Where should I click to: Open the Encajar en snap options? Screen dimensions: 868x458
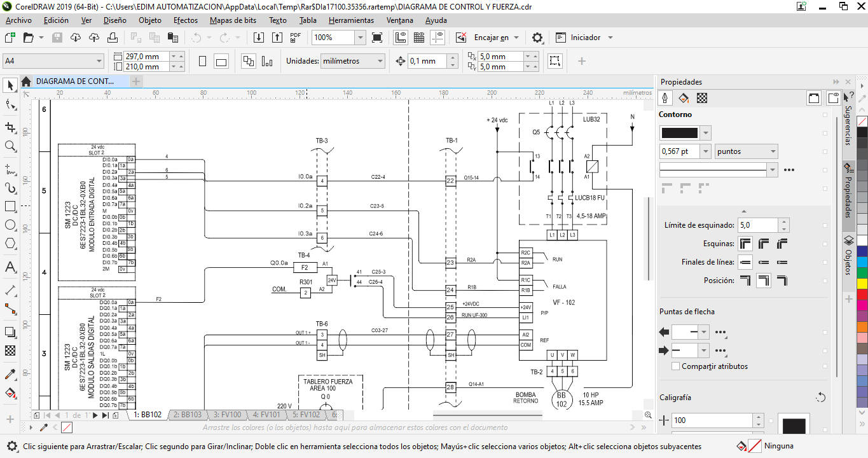(496, 38)
